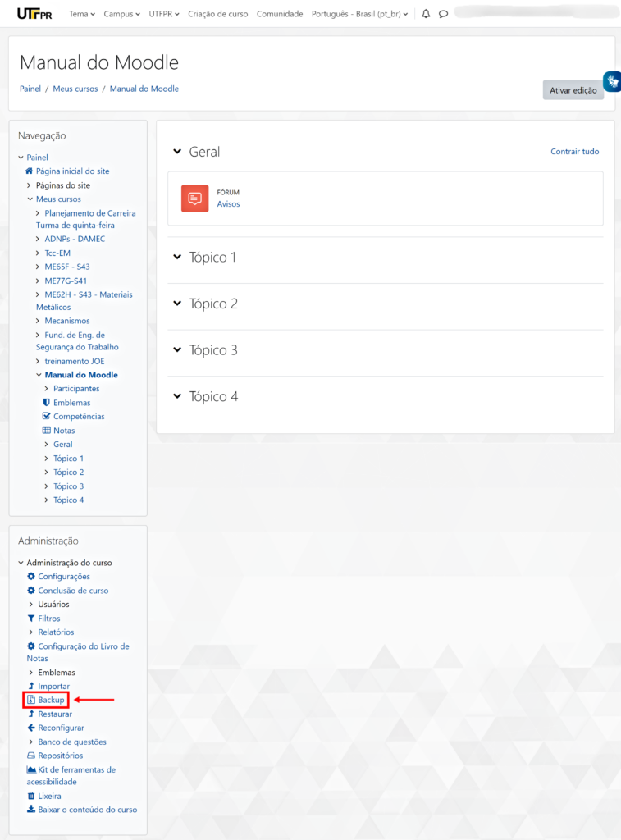Click the Tópico 2 section heading
The height and width of the screenshot is (840, 621).
click(x=213, y=304)
